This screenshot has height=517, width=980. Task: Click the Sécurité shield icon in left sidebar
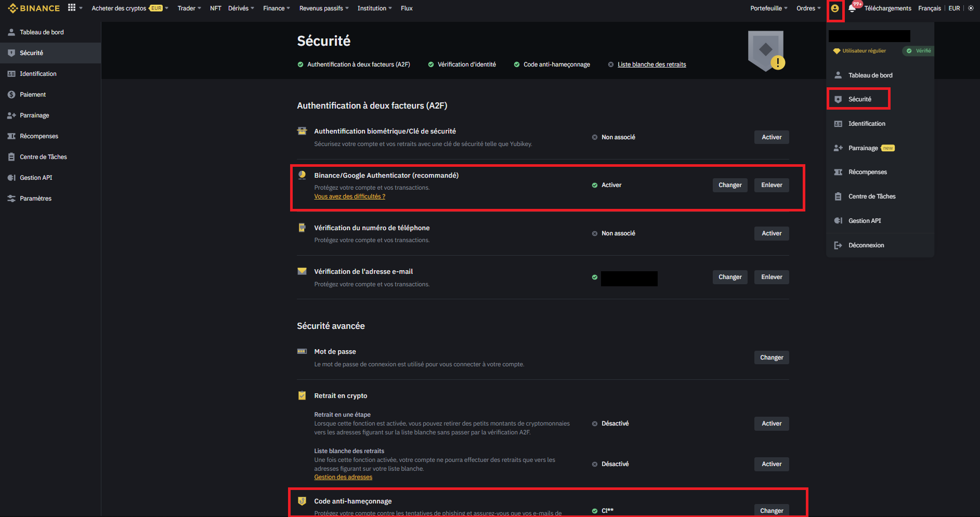tap(11, 53)
